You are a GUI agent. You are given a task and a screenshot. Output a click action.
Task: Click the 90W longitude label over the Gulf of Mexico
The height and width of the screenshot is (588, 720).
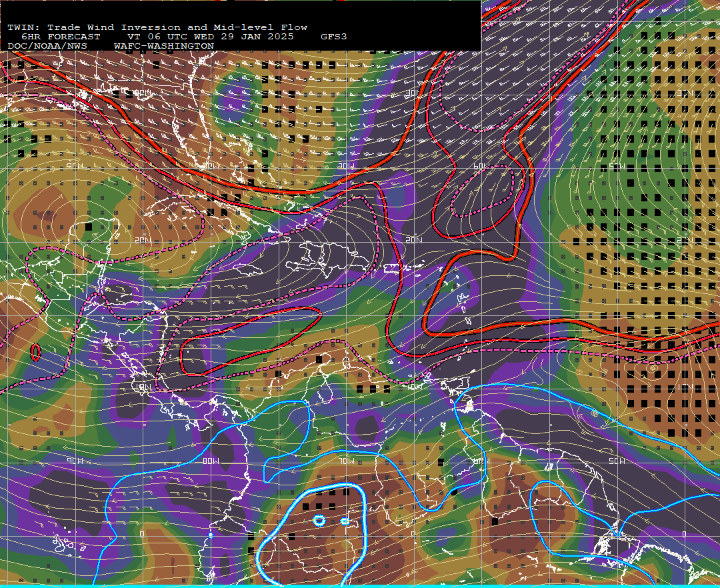(x=75, y=166)
